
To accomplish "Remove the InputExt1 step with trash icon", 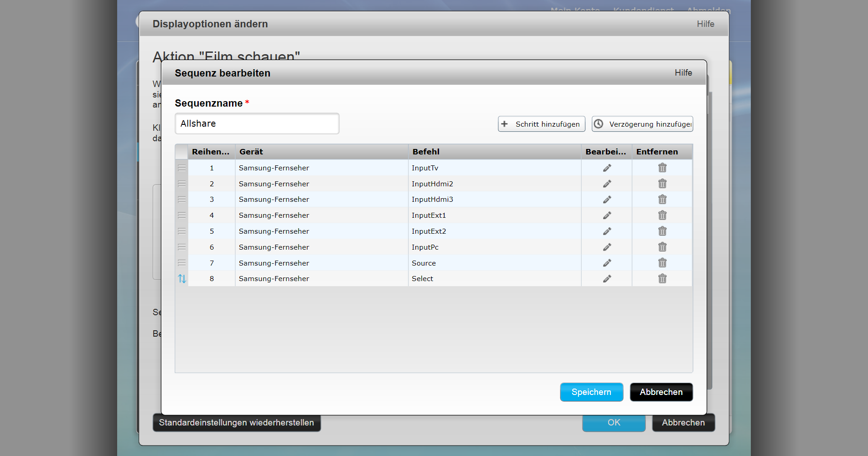I will click(x=662, y=215).
